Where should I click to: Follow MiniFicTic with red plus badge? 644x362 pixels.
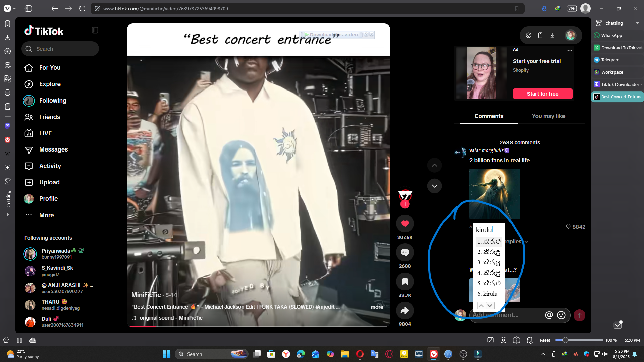[405, 204]
